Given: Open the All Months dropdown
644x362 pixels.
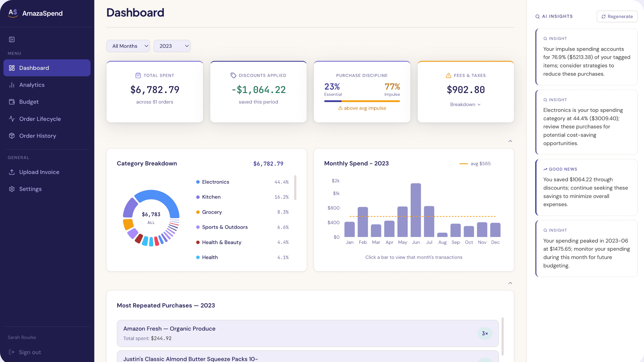Looking at the screenshot, I should [x=128, y=46].
